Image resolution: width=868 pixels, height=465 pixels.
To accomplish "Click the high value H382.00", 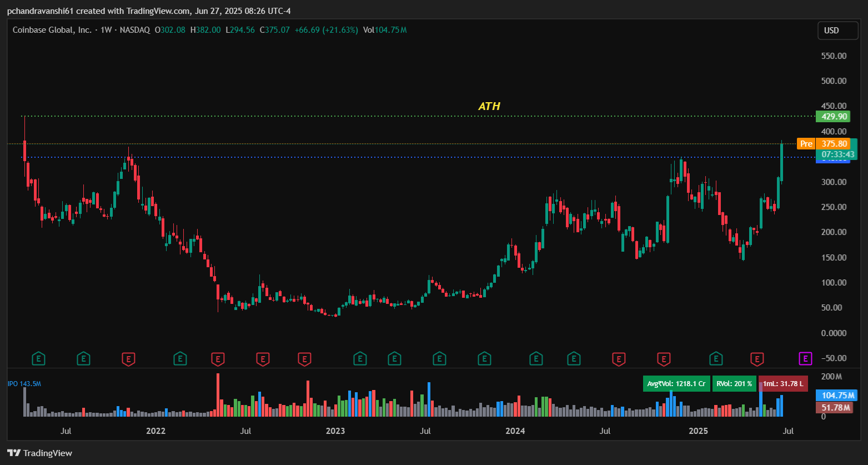I will click(x=205, y=30).
